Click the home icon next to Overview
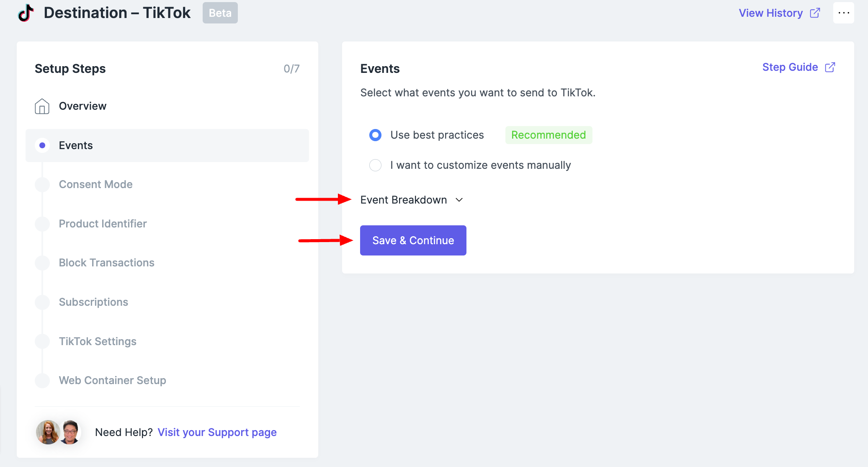This screenshot has width=868, height=467. point(42,106)
